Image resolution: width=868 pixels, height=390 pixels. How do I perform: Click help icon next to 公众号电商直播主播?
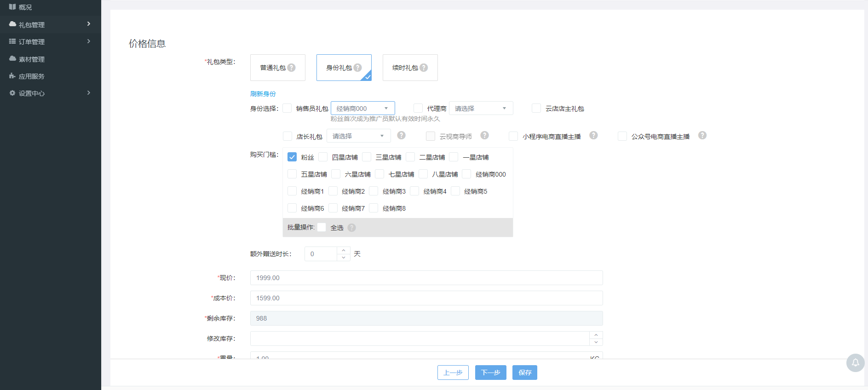pyautogui.click(x=702, y=135)
